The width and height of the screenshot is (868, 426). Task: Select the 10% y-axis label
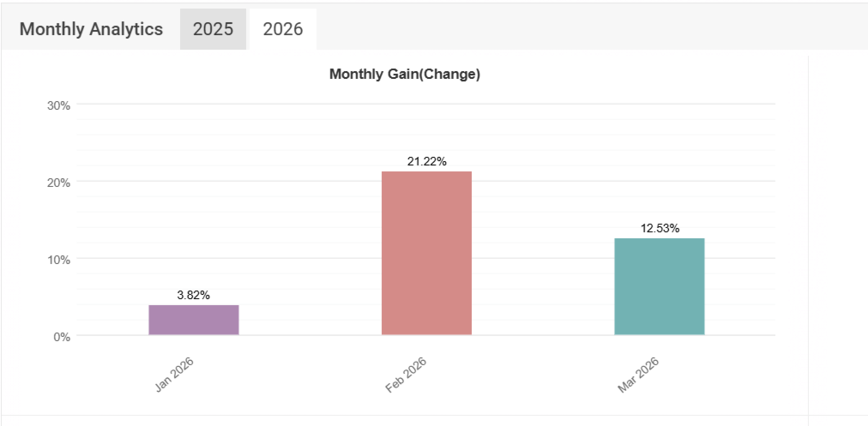[58, 260]
